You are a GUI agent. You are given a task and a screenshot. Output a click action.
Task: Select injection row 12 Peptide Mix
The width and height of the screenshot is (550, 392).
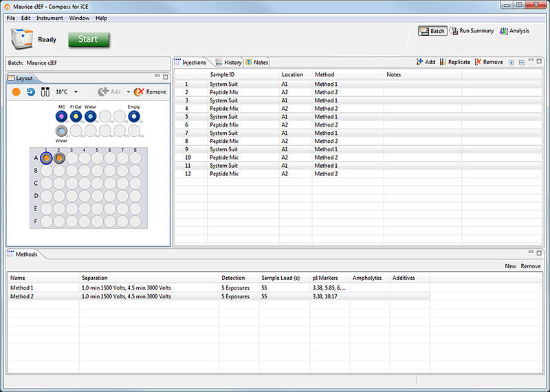358,174
